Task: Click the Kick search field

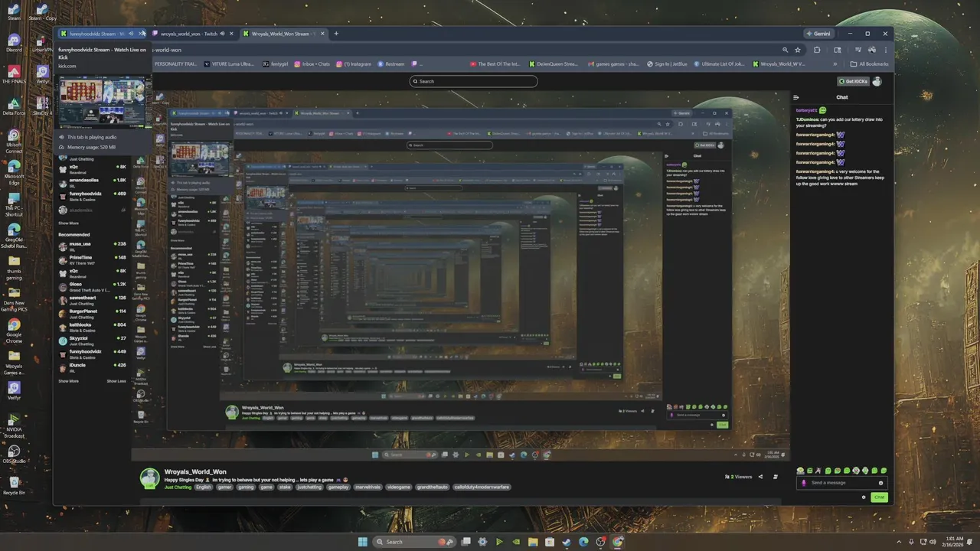Action: 473,81
